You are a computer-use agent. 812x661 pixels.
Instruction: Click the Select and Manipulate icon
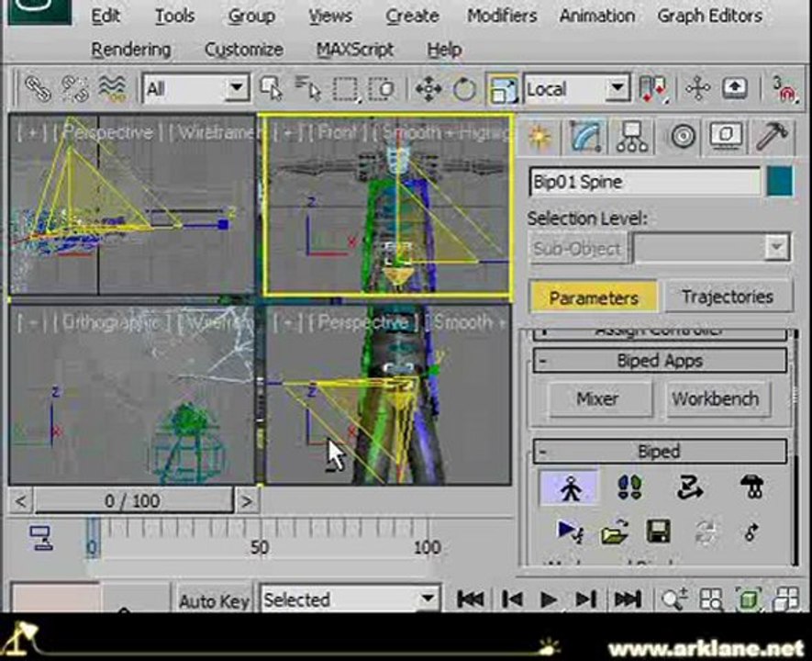pyautogui.click(x=697, y=89)
